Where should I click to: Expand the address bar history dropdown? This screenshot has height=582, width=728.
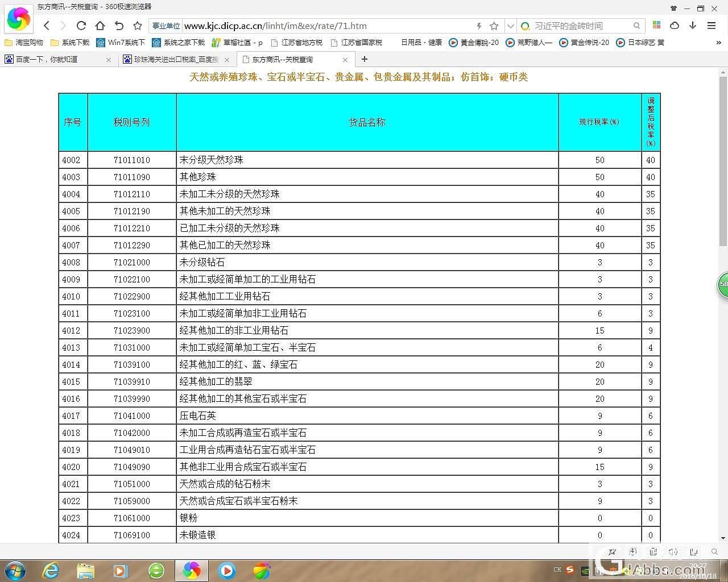click(510, 26)
